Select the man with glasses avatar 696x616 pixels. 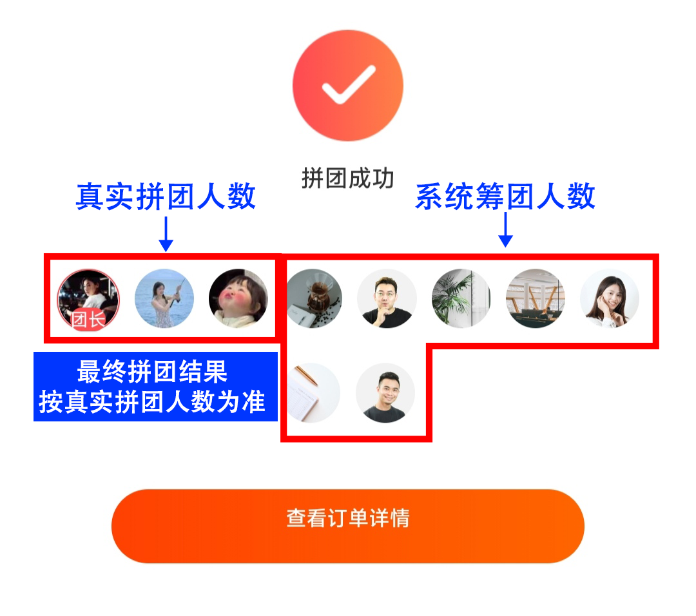(x=387, y=298)
